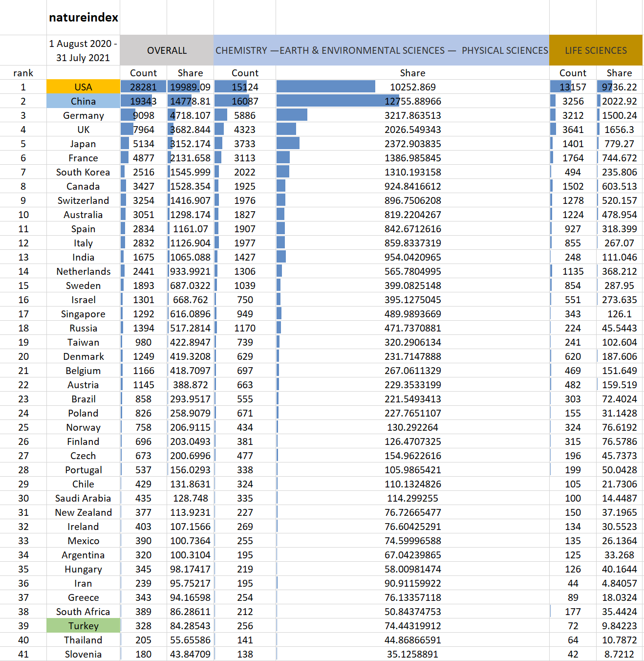Click Austria's overall share 388.872
This screenshot has width=644, height=661.
pyautogui.click(x=191, y=385)
